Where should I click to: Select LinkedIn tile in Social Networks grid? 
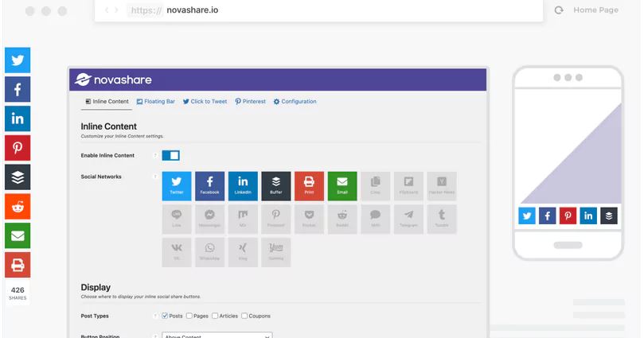243,186
